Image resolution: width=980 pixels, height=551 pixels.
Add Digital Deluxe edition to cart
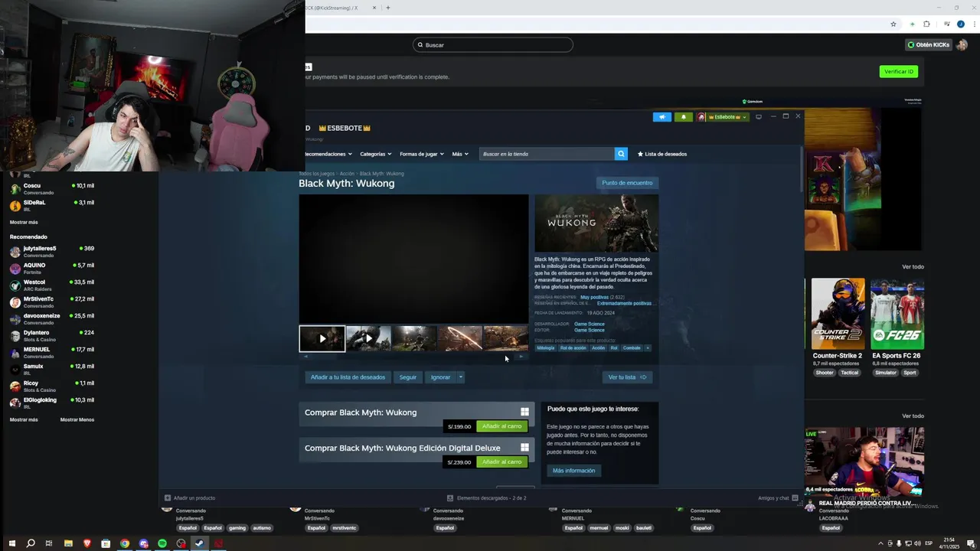click(x=501, y=462)
